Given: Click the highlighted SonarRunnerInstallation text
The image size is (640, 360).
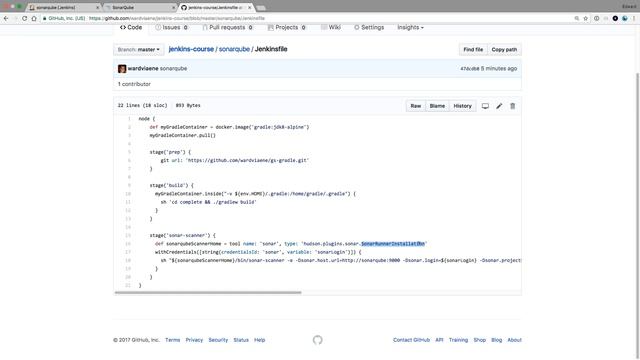Looking at the screenshot, I should coord(393,244).
